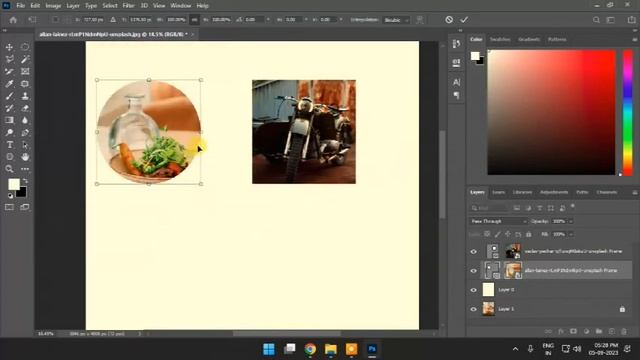
Task: Open the Interpolation Bicubic dropdown
Action: point(396,20)
